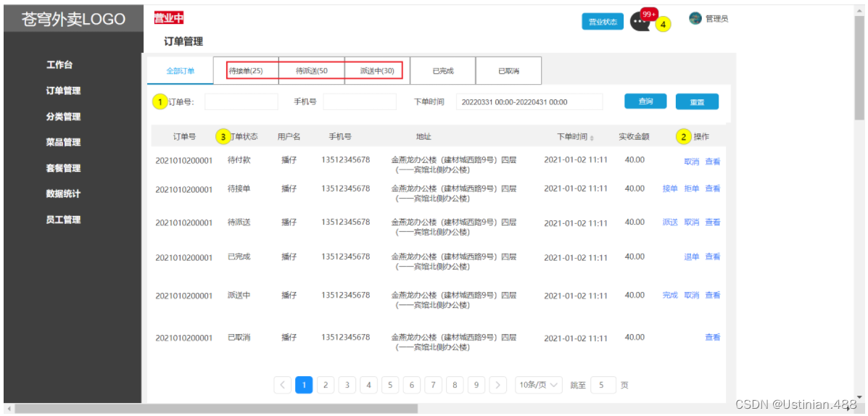Image resolution: width=868 pixels, height=416 pixels.
Task: Open 工作台 in sidebar
Action: pyautogui.click(x=59, y=65)
